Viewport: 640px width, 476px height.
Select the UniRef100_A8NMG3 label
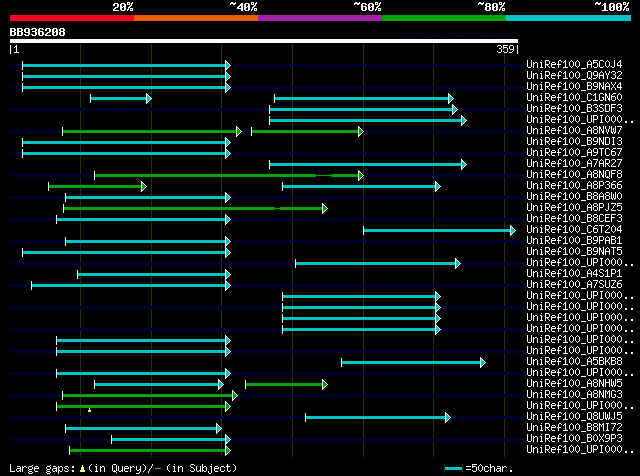pyautogui.click(x=574, y=394)
